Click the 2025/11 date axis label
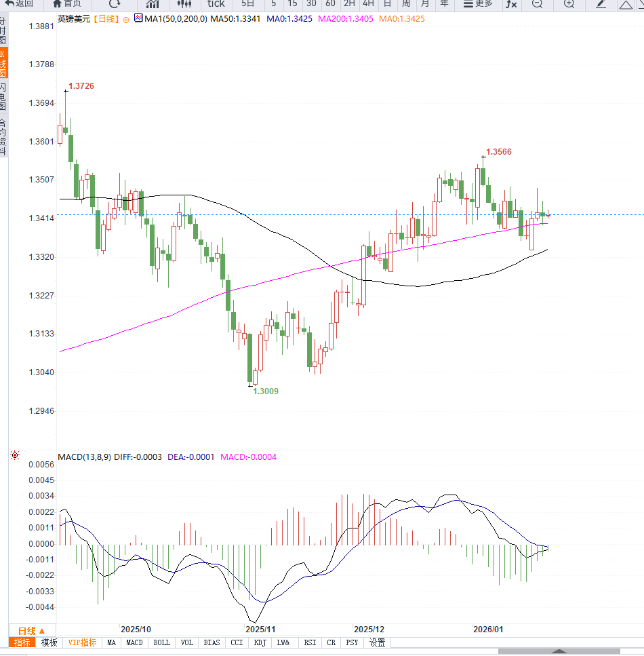Viewport: 644px width, 656px height. [260, 630]
